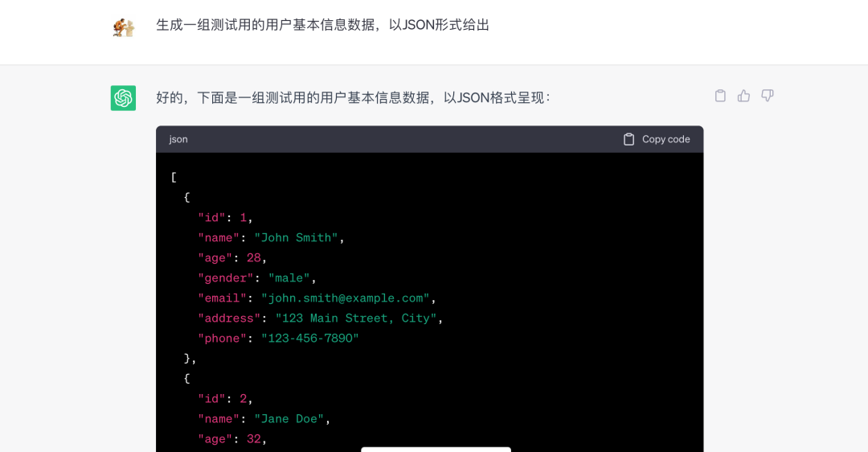Click the "id": 2 line
This screenshot has height=452, width=868.
click(x=225, y=399)
